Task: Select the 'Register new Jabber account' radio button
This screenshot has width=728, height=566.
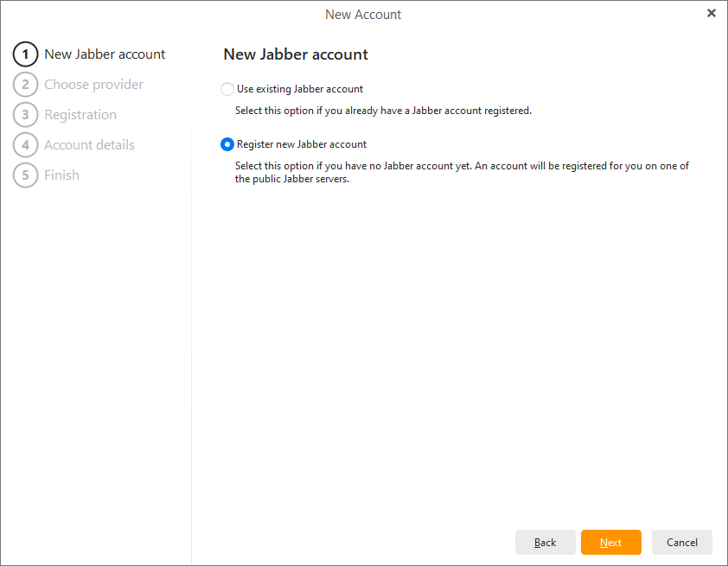Action: tap(227, 144)
